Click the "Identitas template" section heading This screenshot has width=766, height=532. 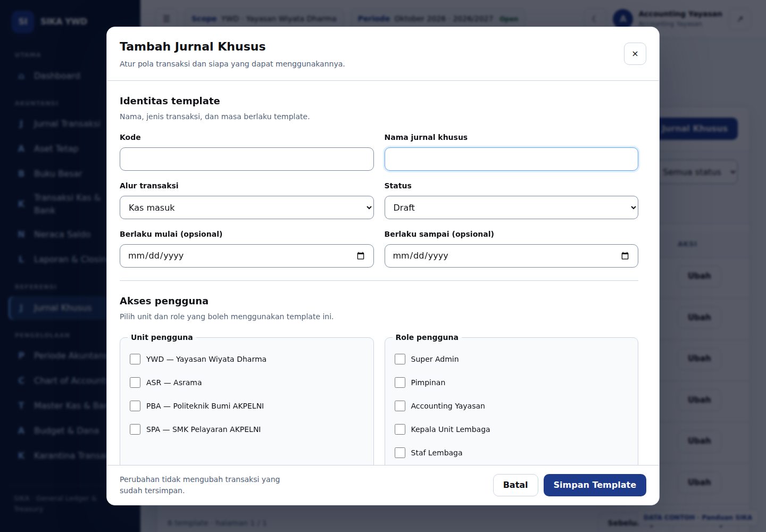[x=170, y=101]
